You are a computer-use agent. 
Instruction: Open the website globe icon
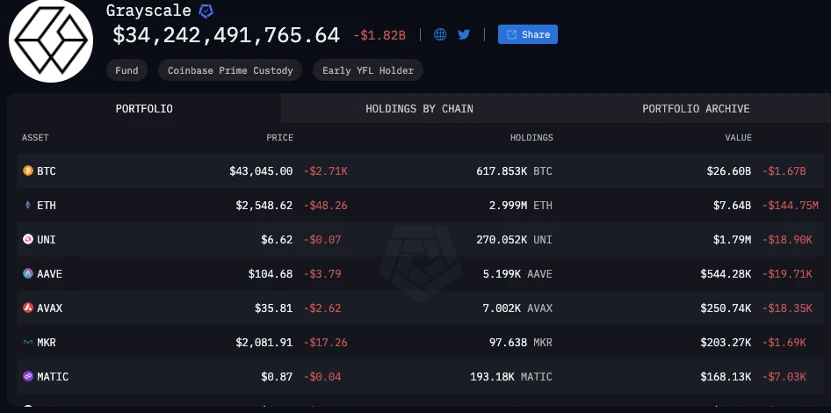click(x=440, y=34)
